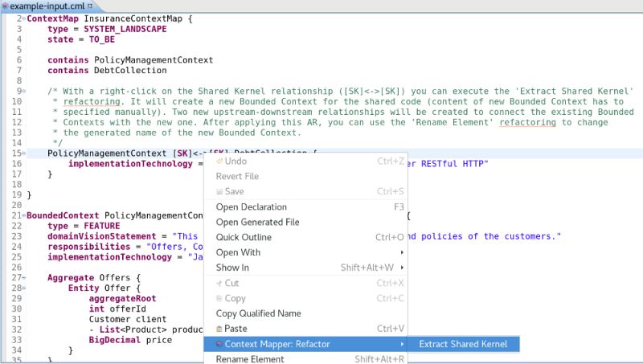Click line number 26 in the gutter
643x364 pixels.
click(x=16, y=268)
